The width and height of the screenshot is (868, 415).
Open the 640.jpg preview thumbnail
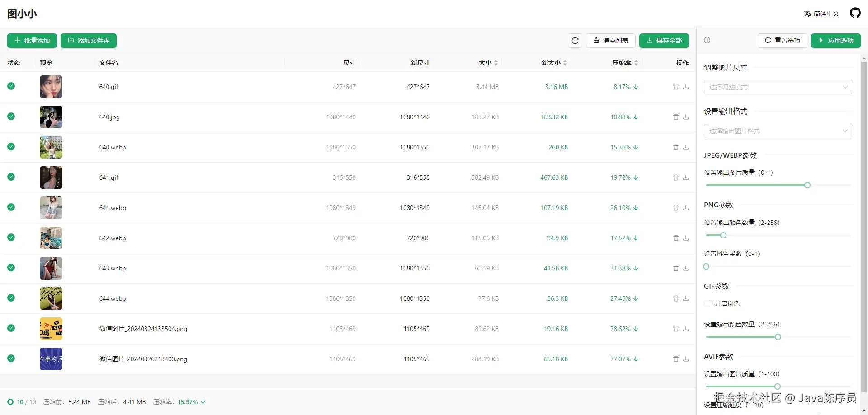[51, 117]
